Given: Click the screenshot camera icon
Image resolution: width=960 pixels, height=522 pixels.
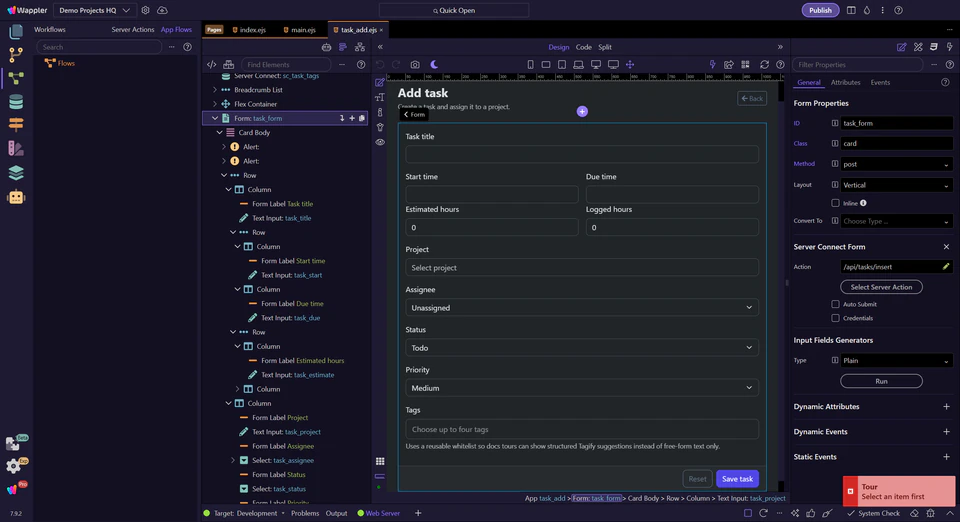Looking at the screenshot, I should [x=415, y=64].
